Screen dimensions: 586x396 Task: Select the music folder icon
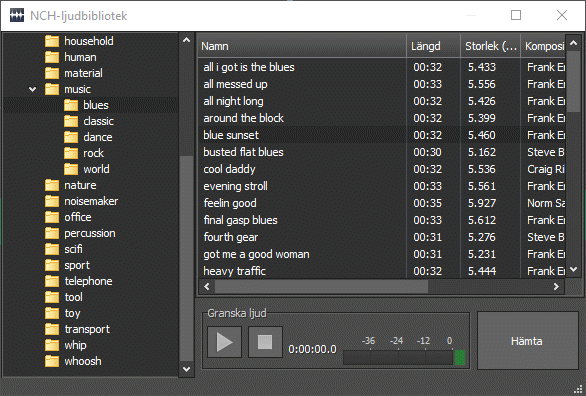pos(52,89)
